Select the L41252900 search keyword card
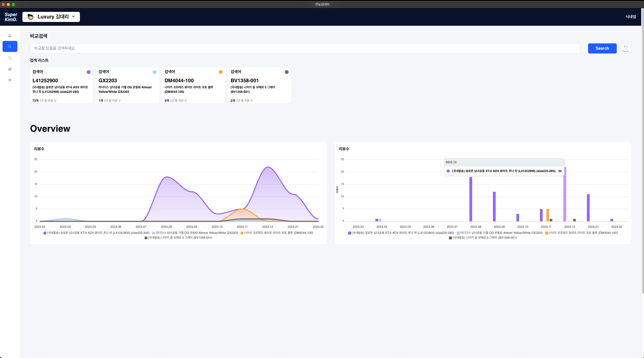The height and width of the screenshot is (358, 644). point(61,85)
